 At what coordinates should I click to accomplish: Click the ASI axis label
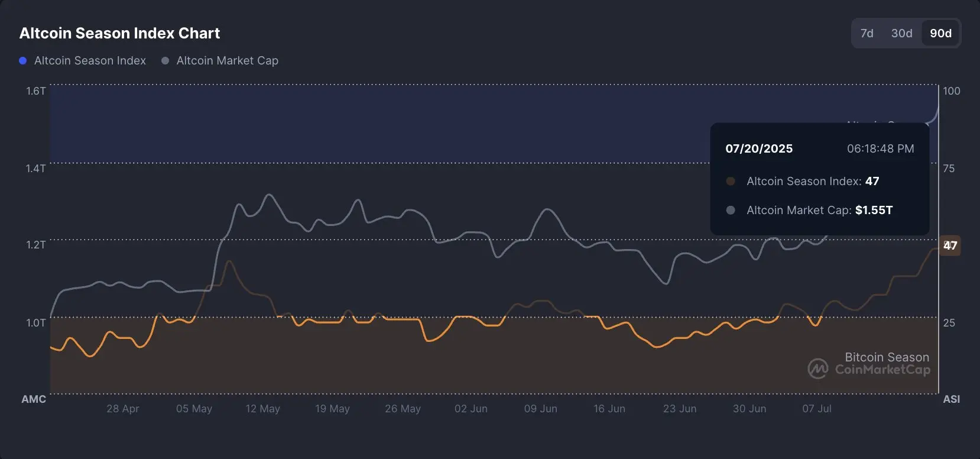pos(952,399)
